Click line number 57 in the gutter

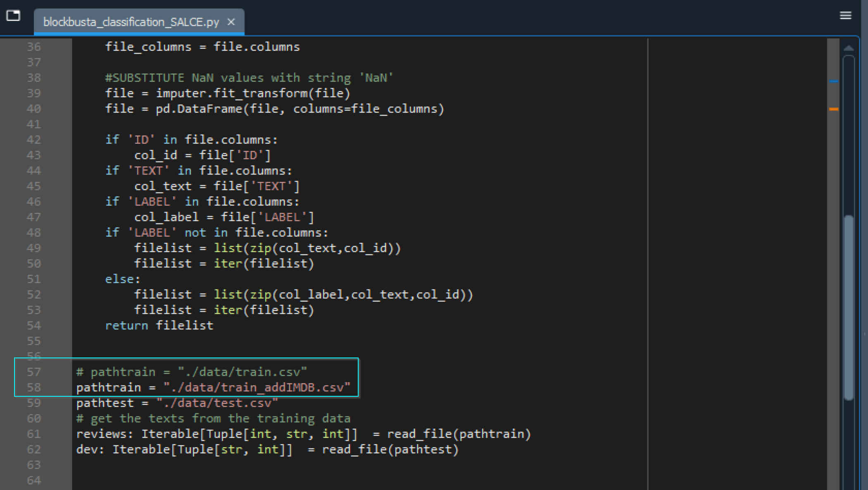(x=34, y=372)
